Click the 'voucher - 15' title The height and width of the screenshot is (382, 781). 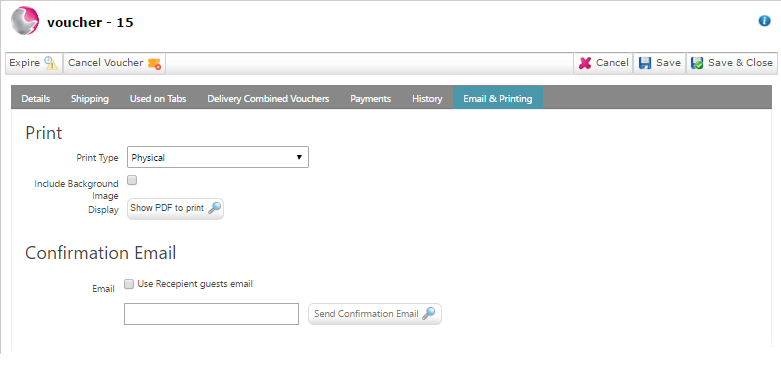pyautogui.click(x=90, y=22)
